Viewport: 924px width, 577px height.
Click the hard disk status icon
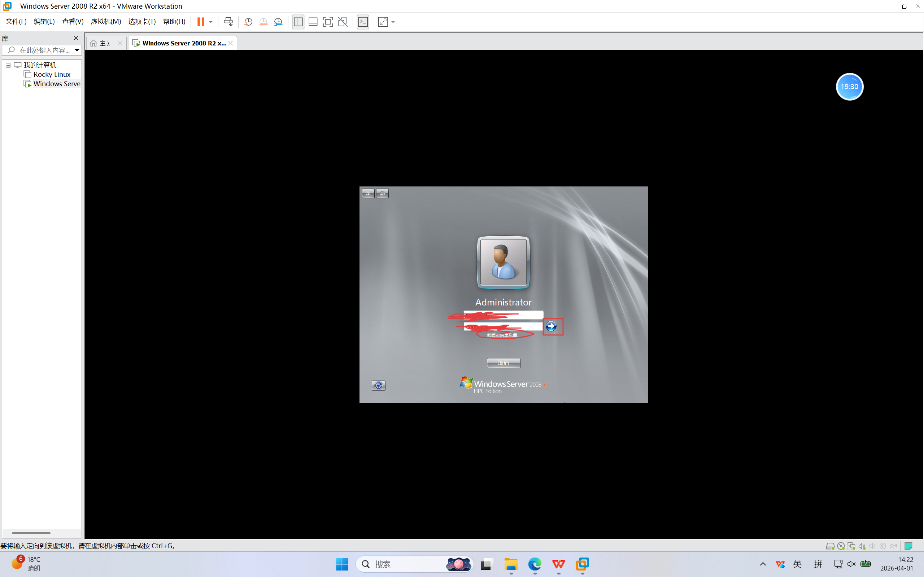click(x=830, y=546)
